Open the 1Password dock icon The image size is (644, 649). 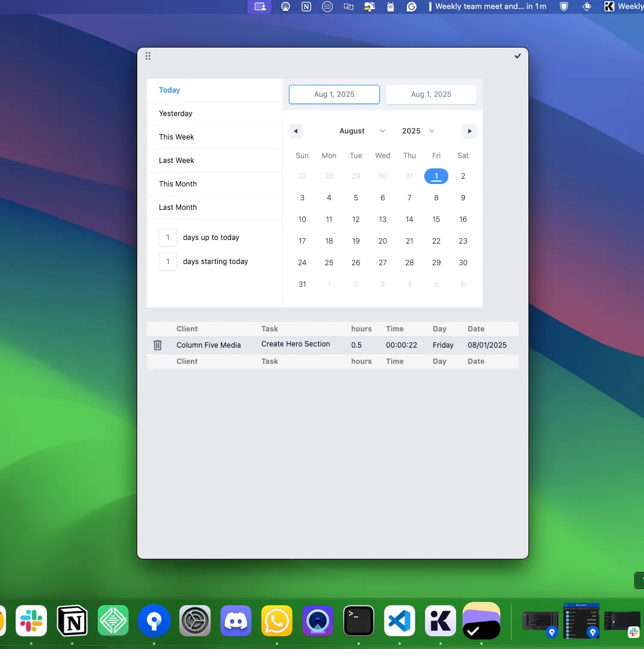pyautogui.click(x=154, y=621)
